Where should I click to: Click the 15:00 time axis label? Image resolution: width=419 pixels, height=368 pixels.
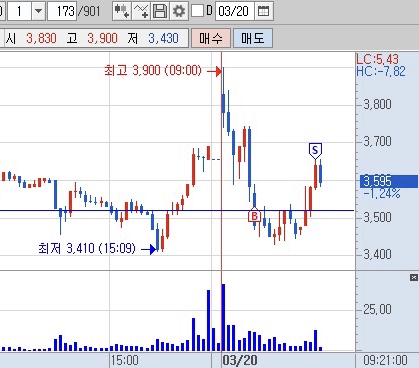coord(125,361)
